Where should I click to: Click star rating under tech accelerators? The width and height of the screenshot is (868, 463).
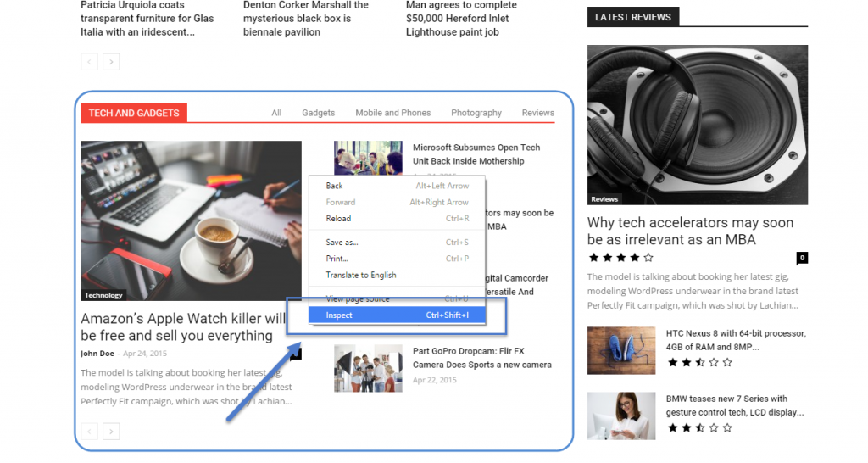(621, 258)
